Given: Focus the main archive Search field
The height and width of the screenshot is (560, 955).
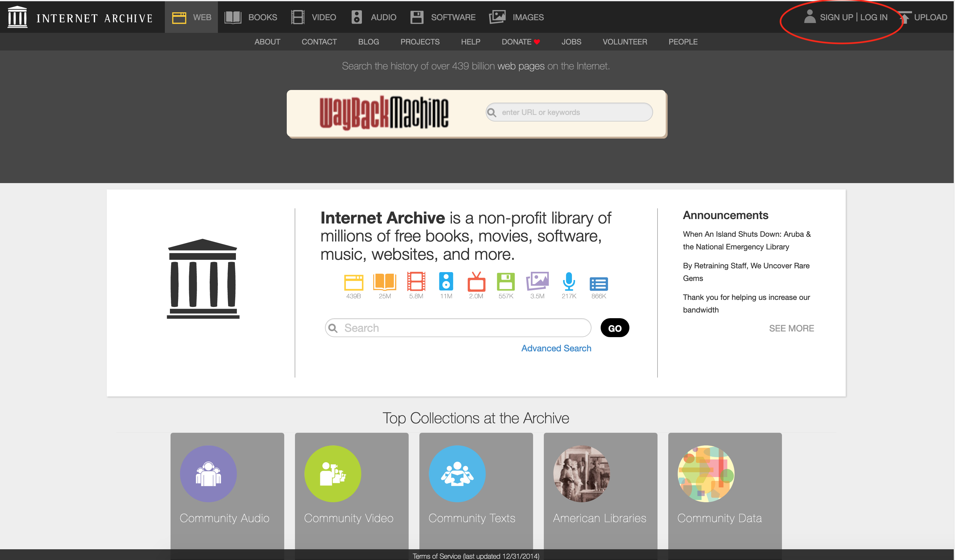Looking at the screenshot, I should click(x=458, y=328).
